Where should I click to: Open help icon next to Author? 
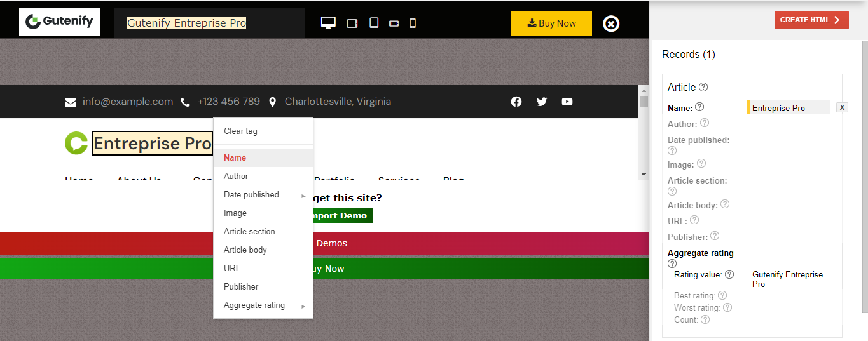tap(705, 123)
